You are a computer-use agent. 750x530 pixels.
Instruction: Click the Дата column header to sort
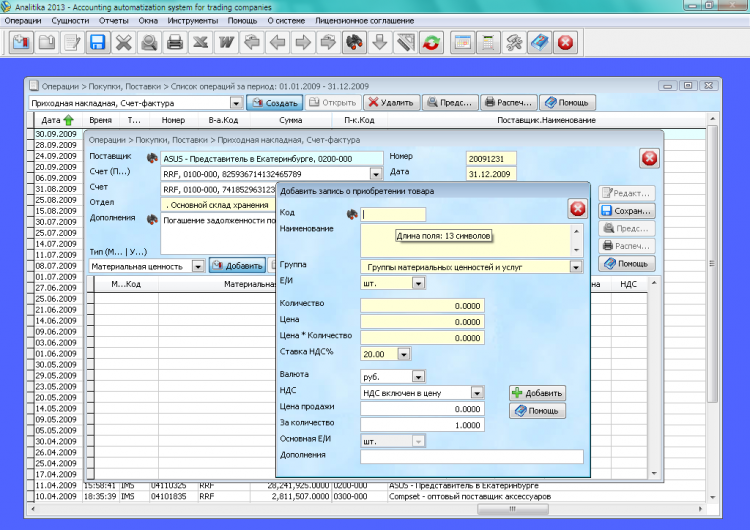(58, 120)
